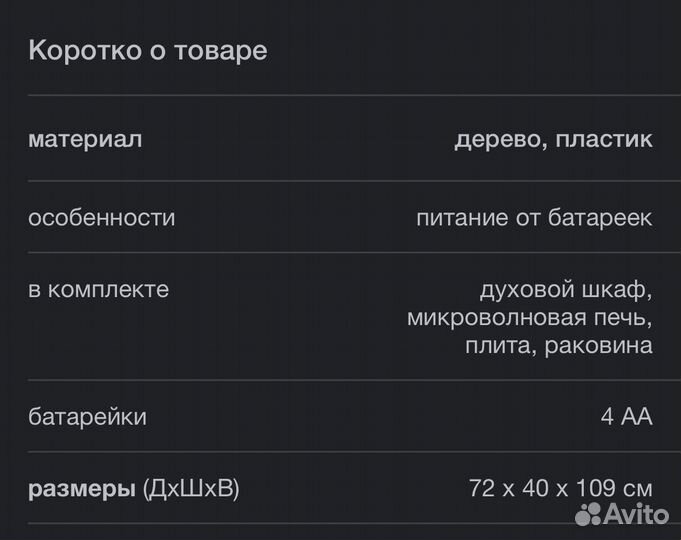Click the "4 АА" battery value
Image resolution: width=681 pixels, height=540 pixels.
point(627,417)
